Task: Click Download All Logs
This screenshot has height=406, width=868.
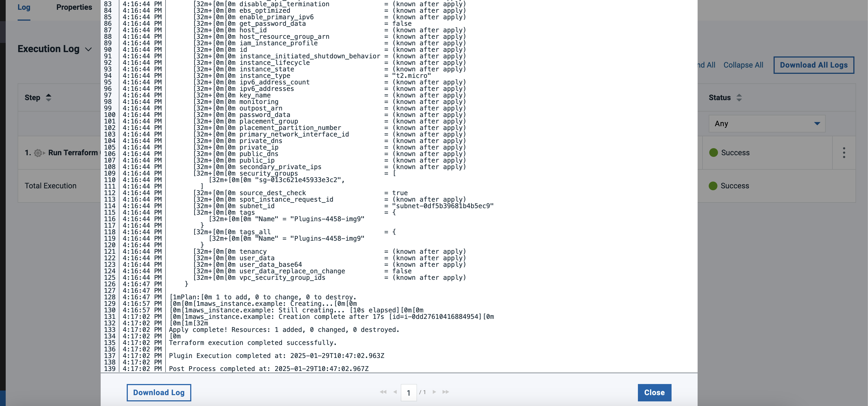Action: [813, 65]
